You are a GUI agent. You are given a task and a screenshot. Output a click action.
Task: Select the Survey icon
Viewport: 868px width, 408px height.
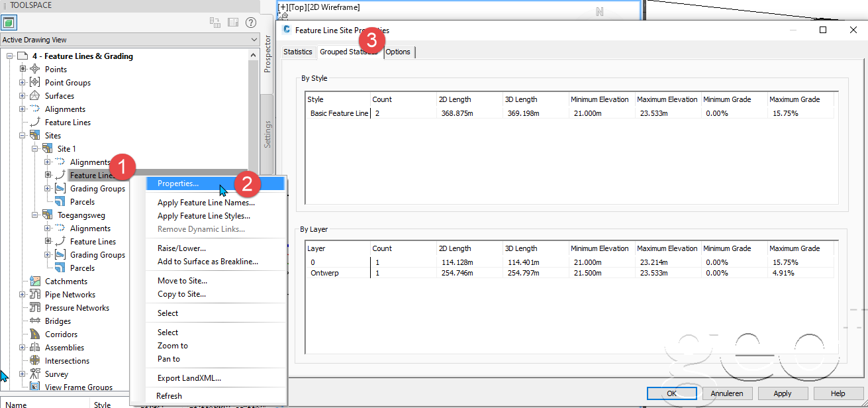point(33,374)
